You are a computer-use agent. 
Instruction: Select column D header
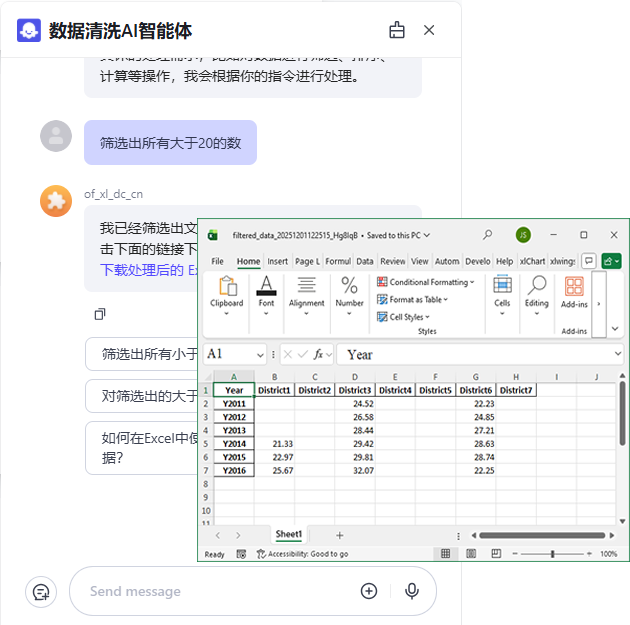click(355, 377)
